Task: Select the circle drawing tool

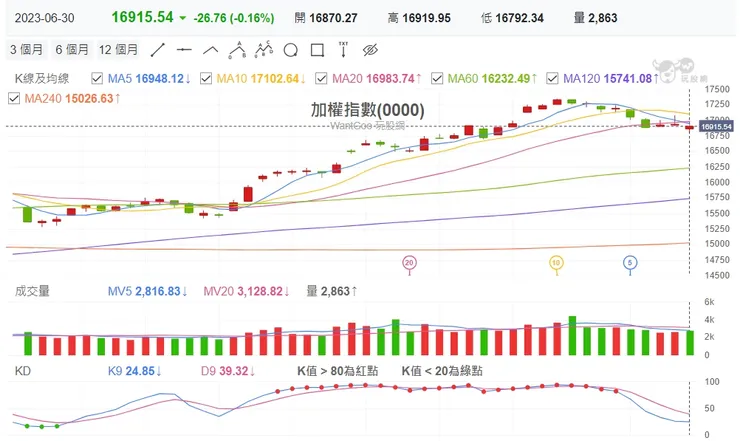Action: pos(291,50)
